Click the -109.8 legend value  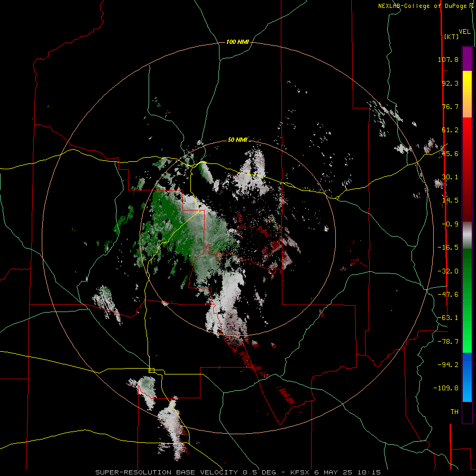pos(446,388)
